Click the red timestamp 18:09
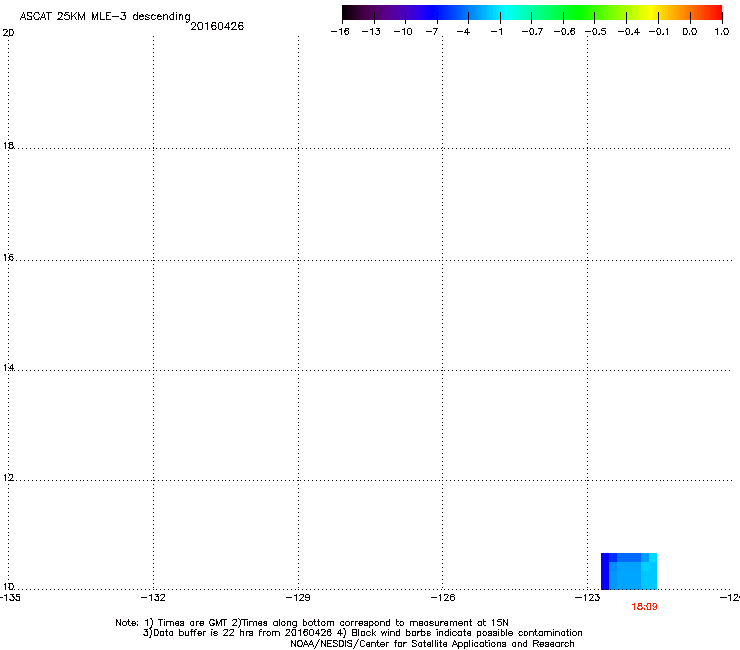This screenshot has height=650, width=740. click(x=644, y=607)
